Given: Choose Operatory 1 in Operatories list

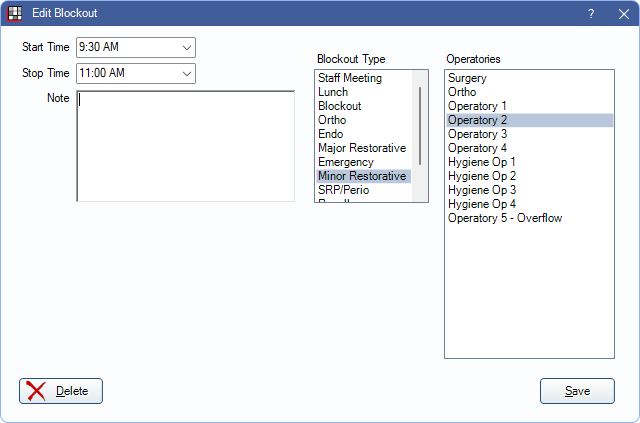Looking at the screenshot, I should 477,106.
